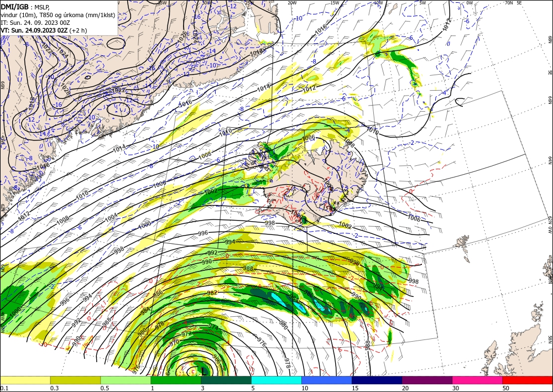This screenshot has height=392, width=553.
Task: Click the legend value '15'
Action: pos(355,388)
